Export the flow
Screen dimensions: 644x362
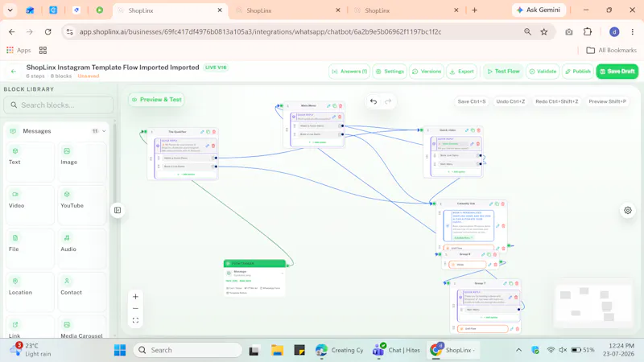tap(461, 72)
